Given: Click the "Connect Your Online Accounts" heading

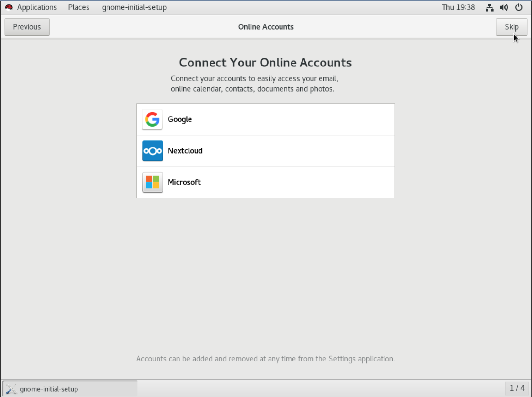Looking at the screenshot, I should point(265,63).
